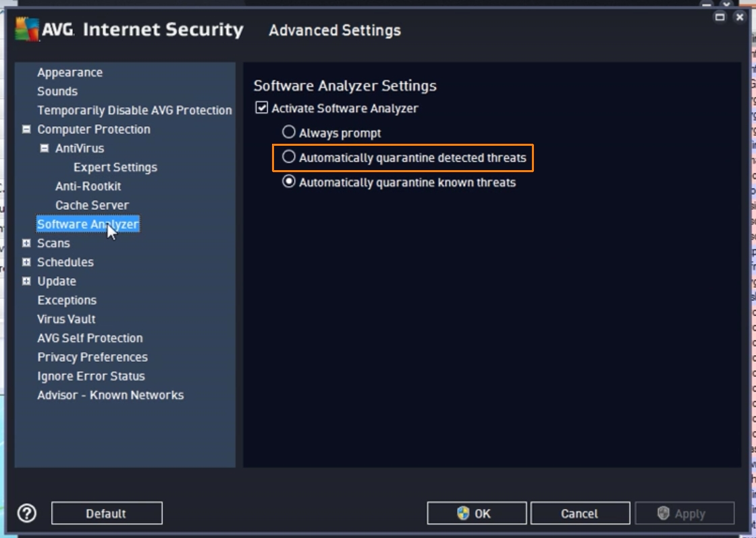
Task: Collapse the Computer Protection tree node
Action: (26, 129)
